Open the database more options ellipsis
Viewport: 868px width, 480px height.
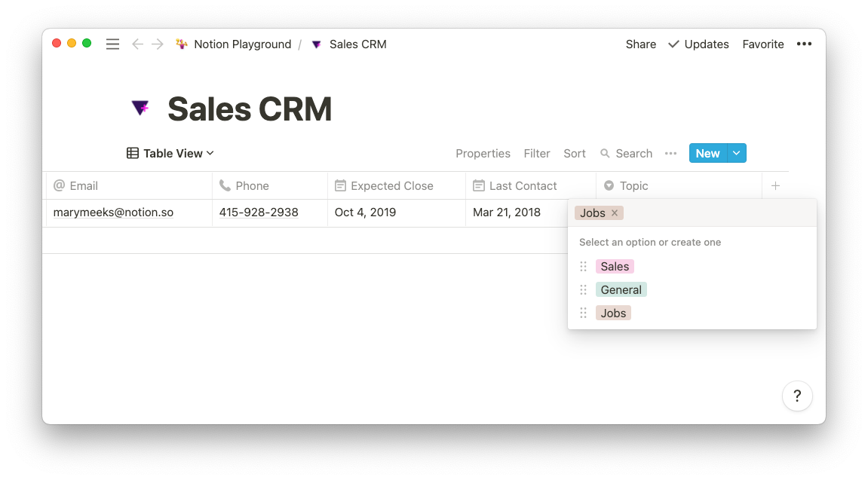(671, 153)
